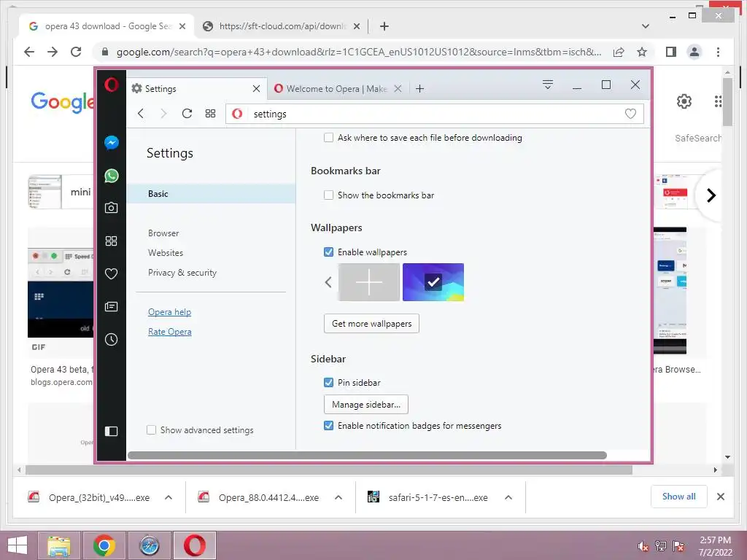Open Messenger in Opera sidebar
Viewport: 747px width, 560px height.
[112, 142]
